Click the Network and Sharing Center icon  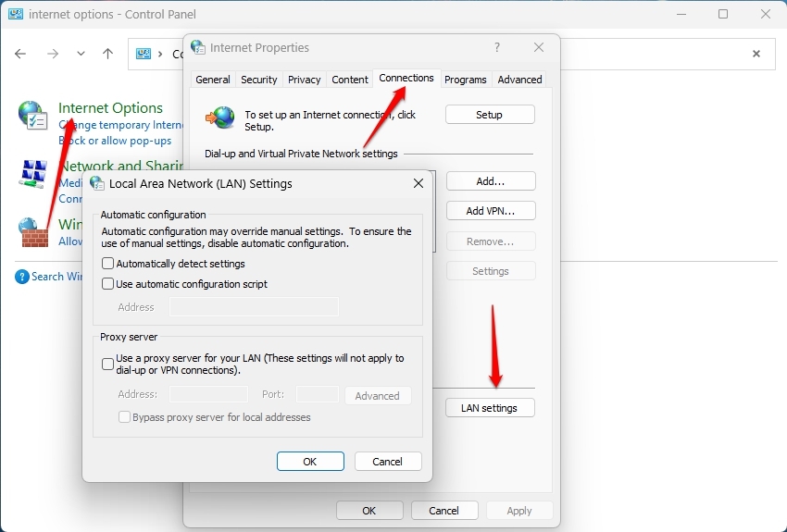coord(33,174)
